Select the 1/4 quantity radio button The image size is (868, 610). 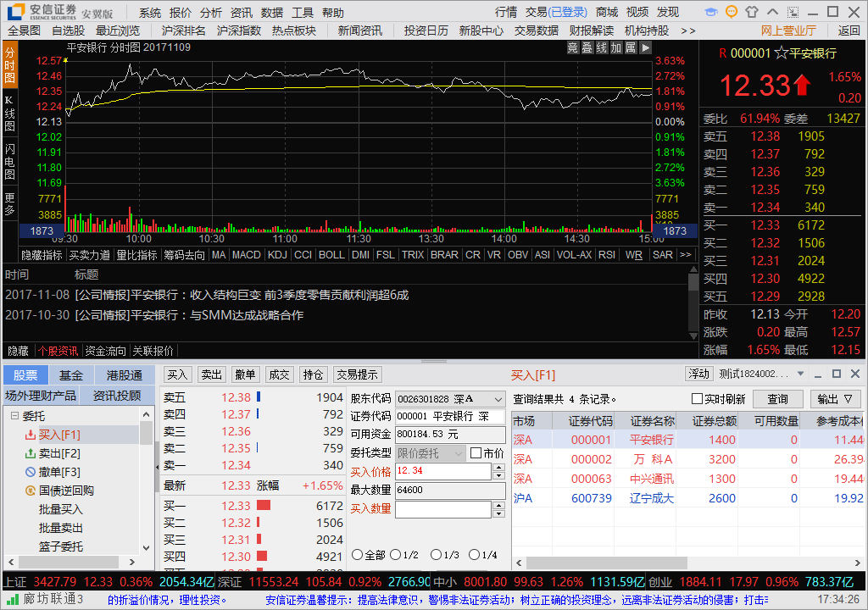(x=474, y=555)
